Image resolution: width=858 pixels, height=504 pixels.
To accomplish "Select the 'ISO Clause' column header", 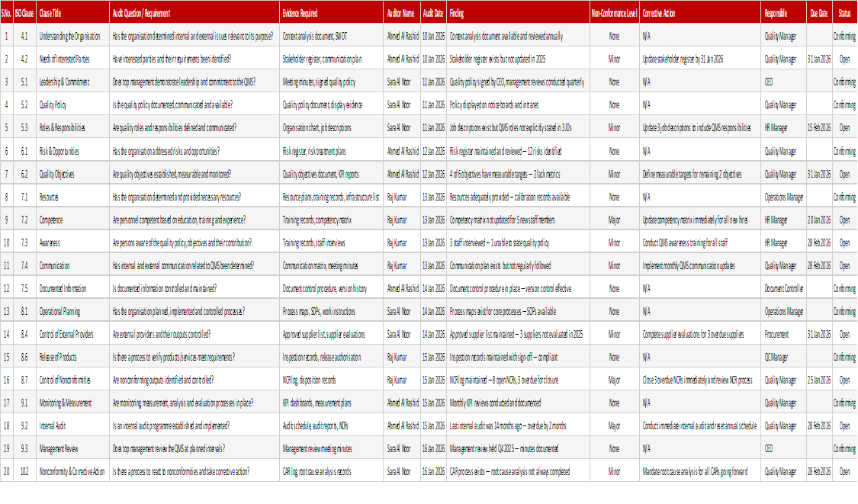I will (24, 13).
